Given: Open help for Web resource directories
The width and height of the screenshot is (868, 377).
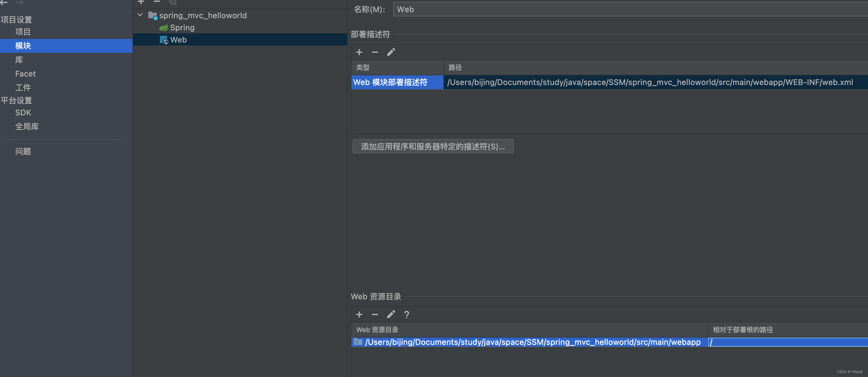Looking at the screenshot, I should point(407,314).
